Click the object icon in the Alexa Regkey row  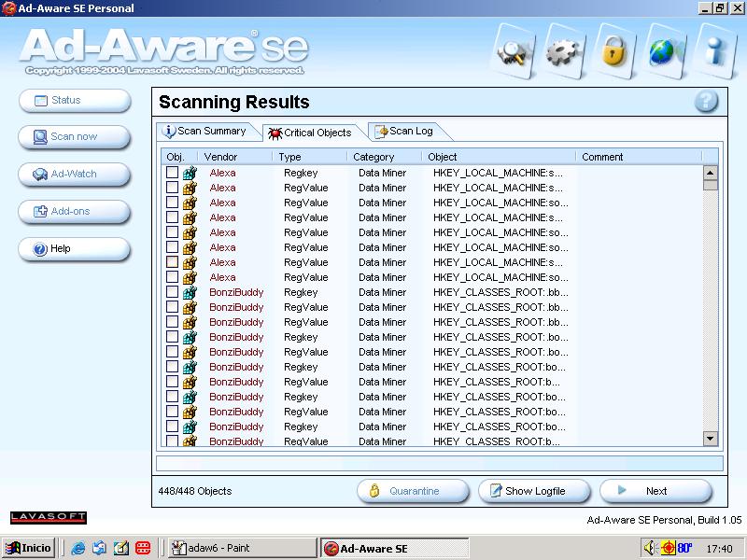[190, 173]
